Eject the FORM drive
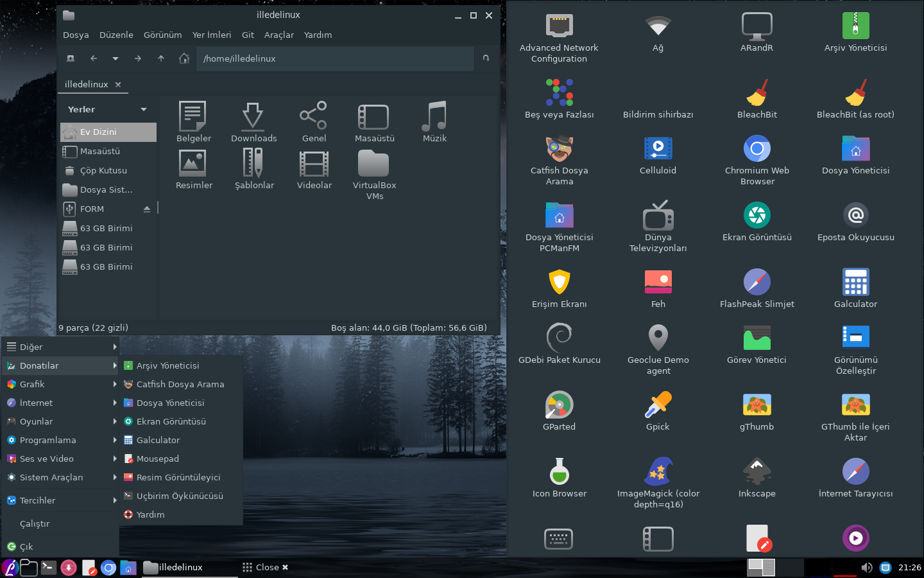This screenshot has width=924, height=578. click(147, 209)
